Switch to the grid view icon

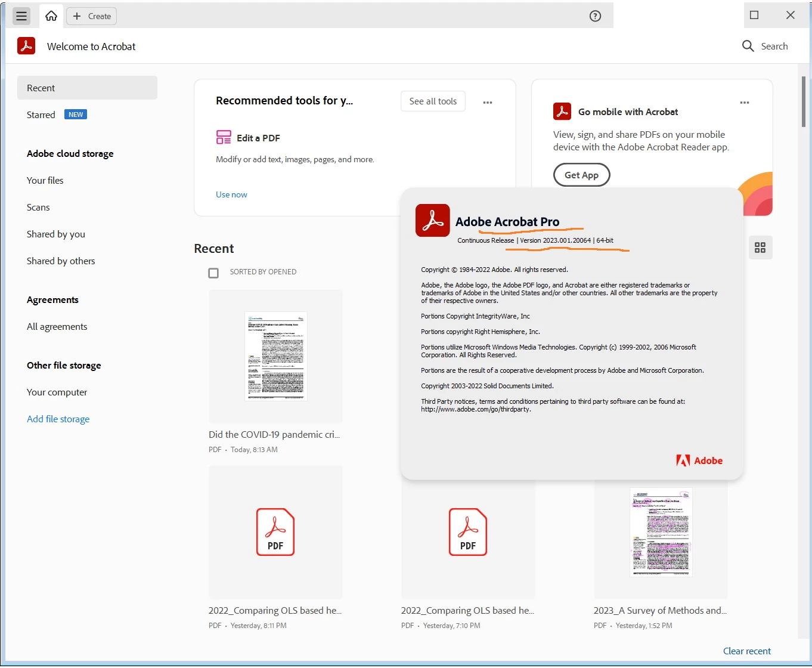pos(760,248)
